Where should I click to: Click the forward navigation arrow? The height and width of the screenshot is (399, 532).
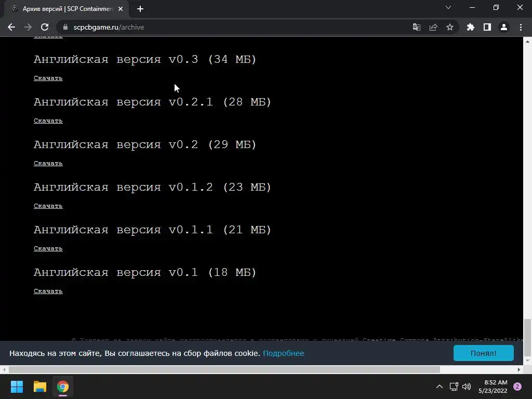[28, 27]
